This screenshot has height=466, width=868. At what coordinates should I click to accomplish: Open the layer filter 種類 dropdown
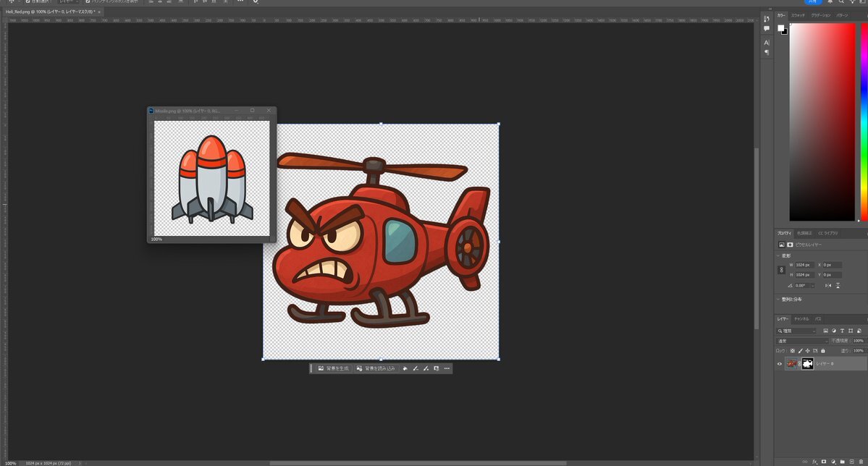pos(796,331)
